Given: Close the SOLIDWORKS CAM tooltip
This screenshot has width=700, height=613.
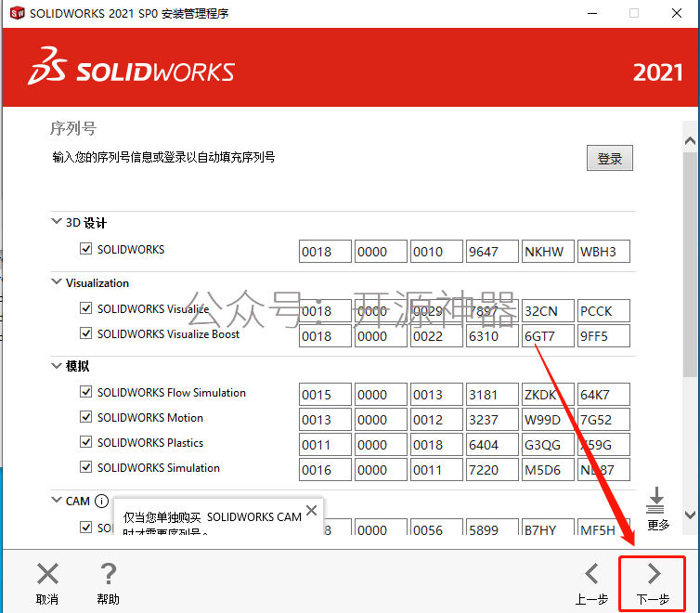Looking at the screenshot, I should pos(312,510).
